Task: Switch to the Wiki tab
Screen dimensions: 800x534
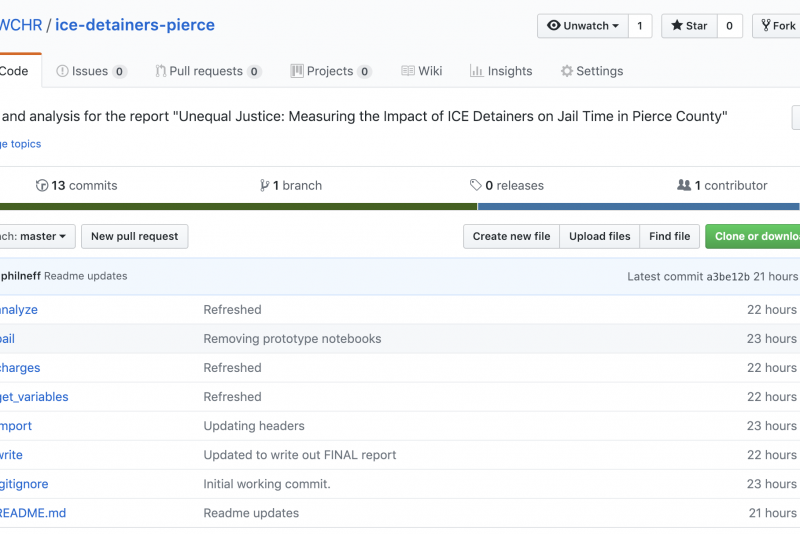Action: [421, 71]
